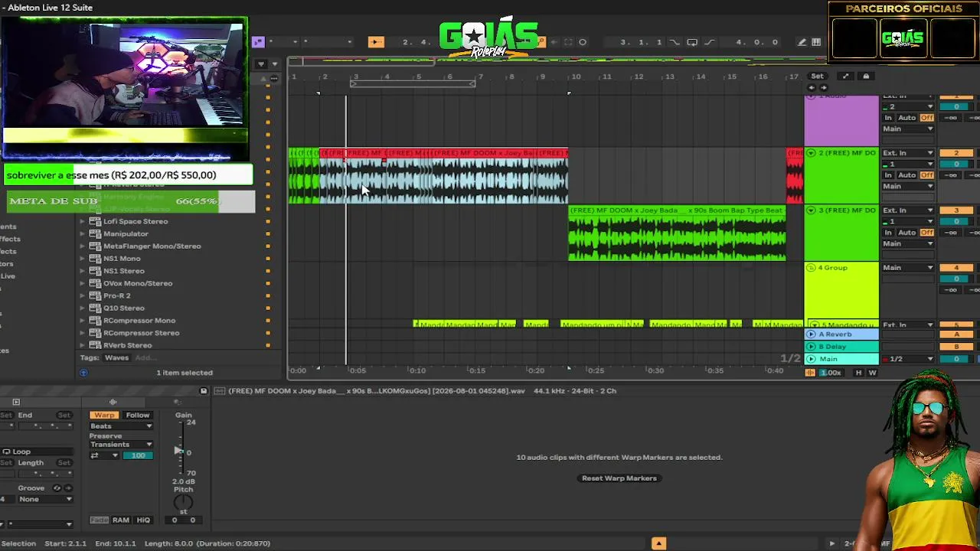
Task: Click the commit groove arrow icon
Action: tap(67, 488)
